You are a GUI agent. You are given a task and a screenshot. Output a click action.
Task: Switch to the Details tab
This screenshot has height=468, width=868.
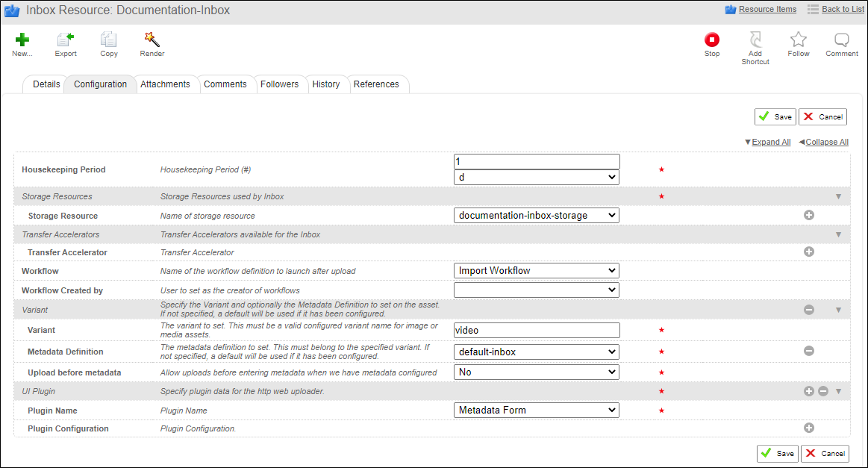[x=45, y=84]
